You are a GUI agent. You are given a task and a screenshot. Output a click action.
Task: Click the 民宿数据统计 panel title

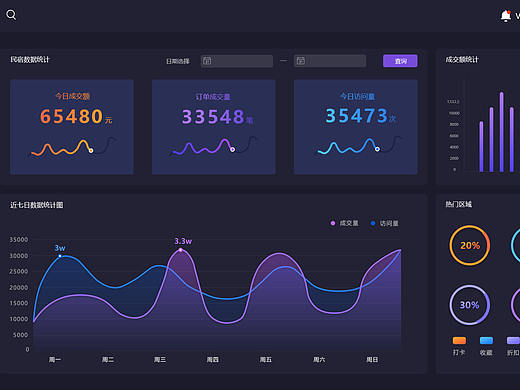coord(30,60)
